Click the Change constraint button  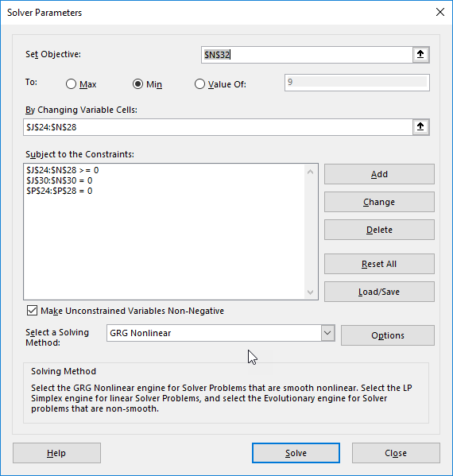[x=379, y=202]
